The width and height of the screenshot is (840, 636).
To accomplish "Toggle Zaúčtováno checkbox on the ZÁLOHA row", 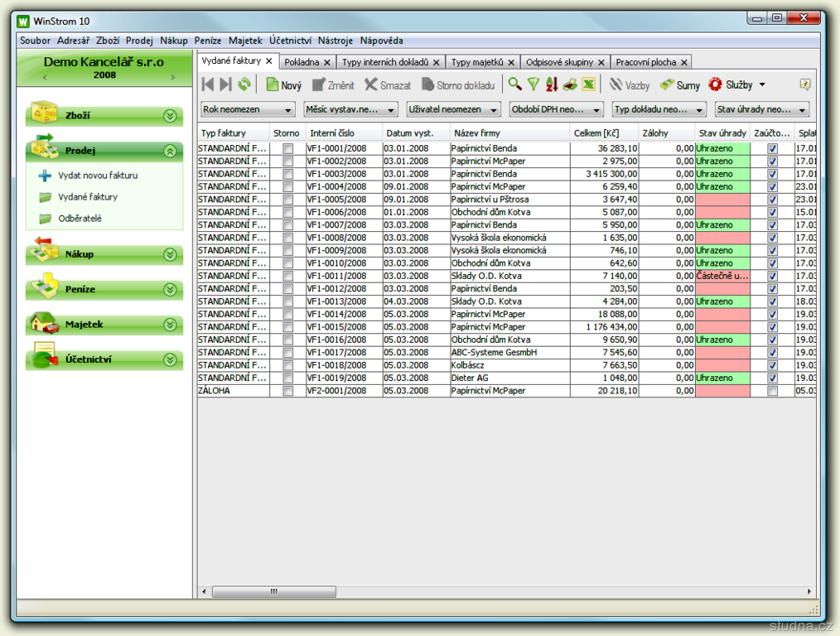I will (772, 391).
